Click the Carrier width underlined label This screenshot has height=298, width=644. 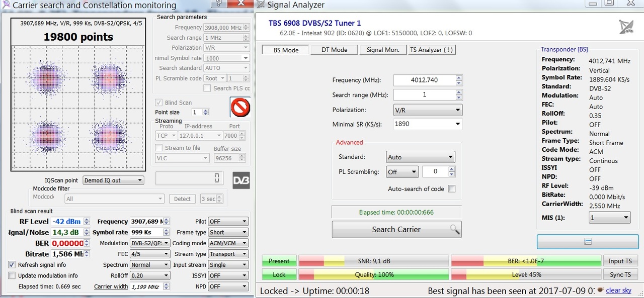(x=111, y=286)
